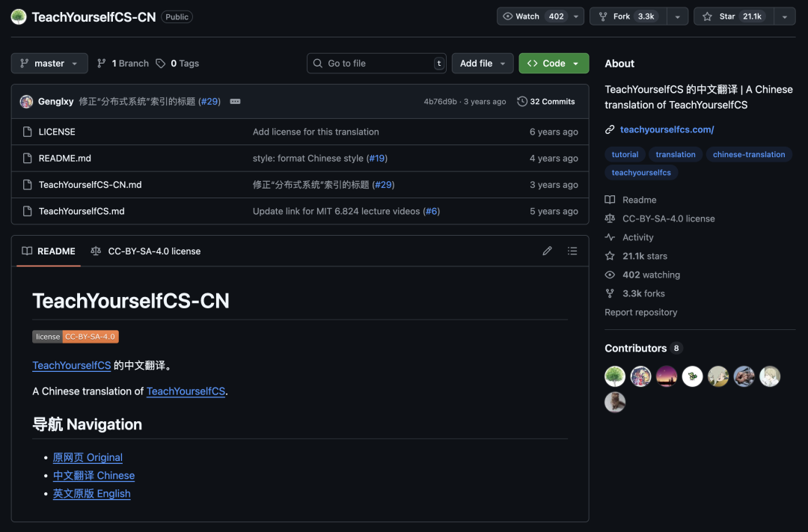Select the translation topic tag
808x532 pixels.
[x=675, y=154]
